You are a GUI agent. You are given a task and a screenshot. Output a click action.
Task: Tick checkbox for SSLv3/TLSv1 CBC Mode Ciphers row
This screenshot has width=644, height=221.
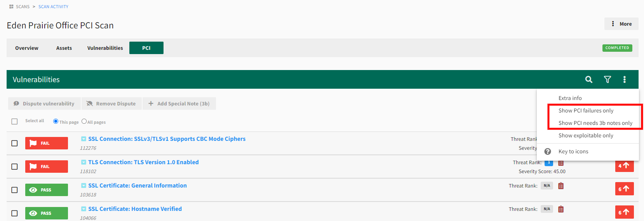14,143
